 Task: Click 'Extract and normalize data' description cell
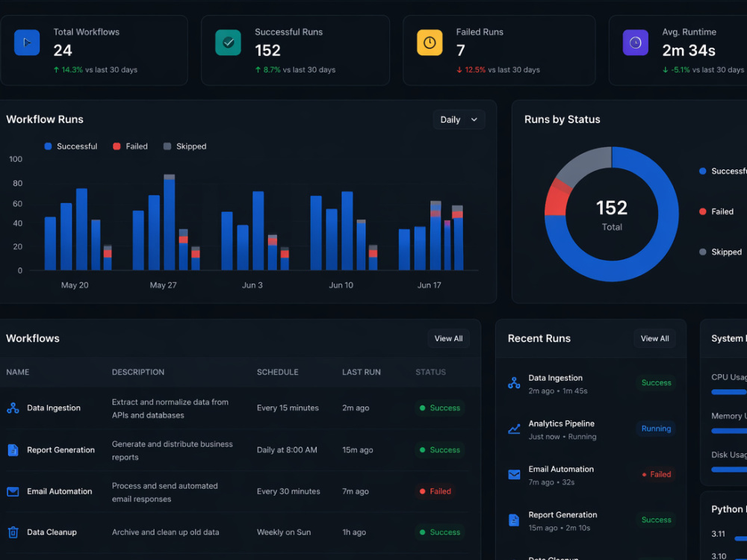(170, 408)
